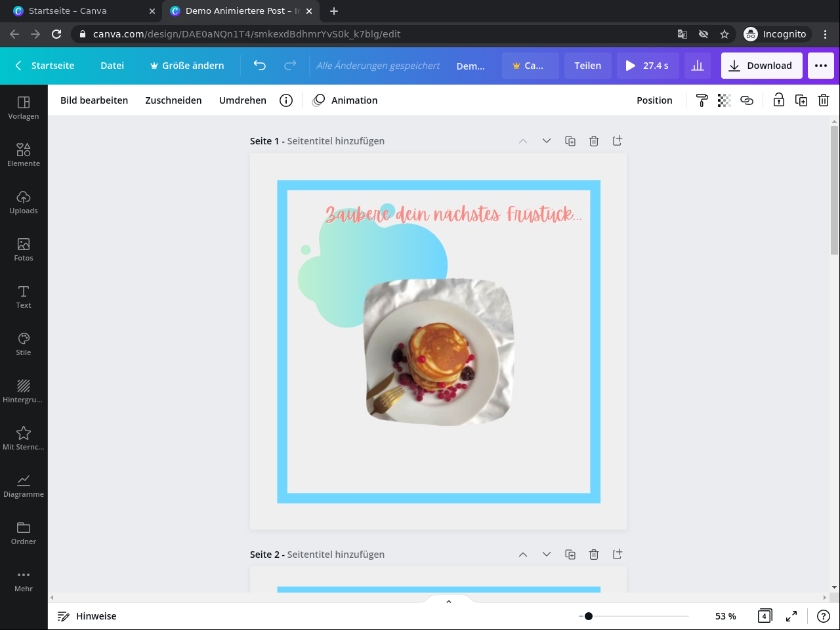The width and height of the screenshot is (840, 630).
Task: Open the help question mark button
Action: point(824,616)
